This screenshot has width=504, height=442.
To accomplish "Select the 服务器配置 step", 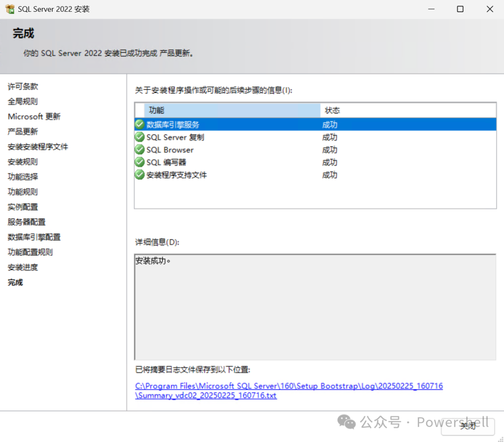I will coord(27,222).
